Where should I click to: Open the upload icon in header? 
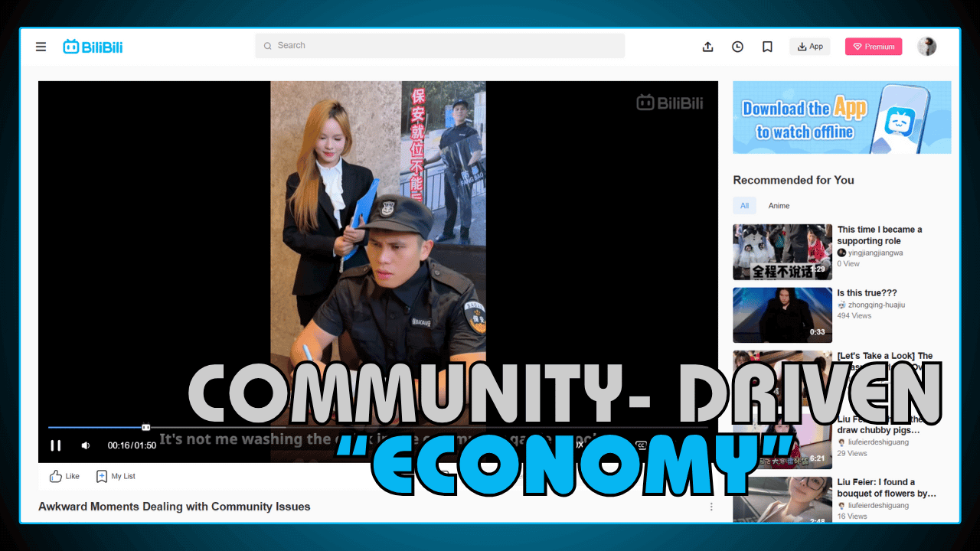pos(708,47)
